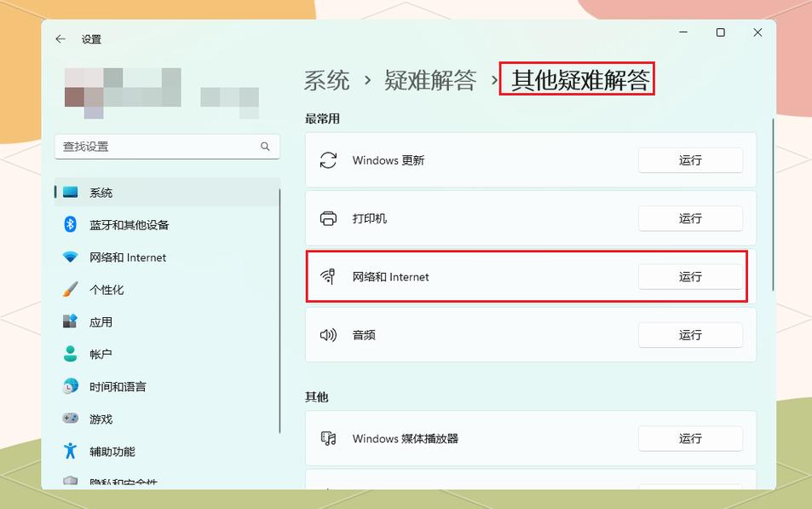Go to 系统 in the breadcrumb

pos(327,80)
